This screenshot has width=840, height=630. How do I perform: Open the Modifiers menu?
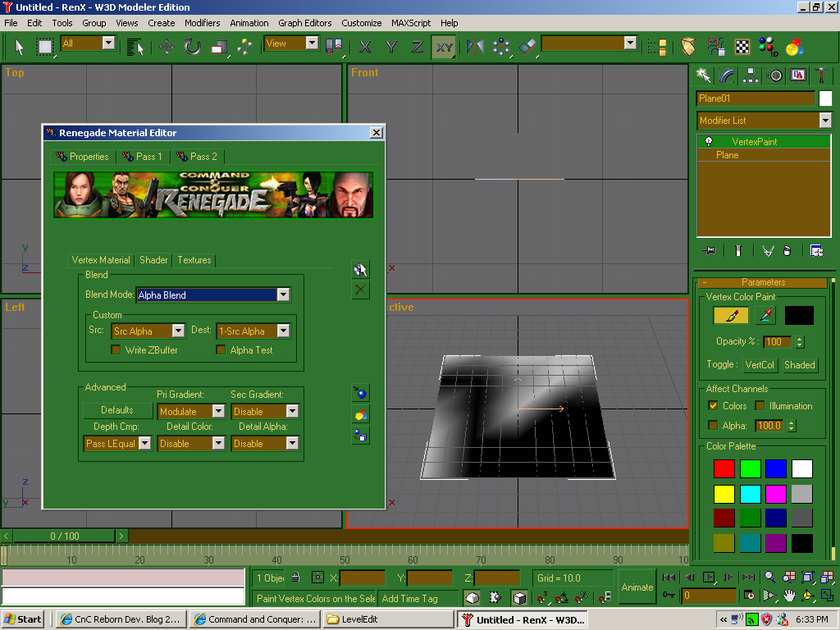point(202,23)
